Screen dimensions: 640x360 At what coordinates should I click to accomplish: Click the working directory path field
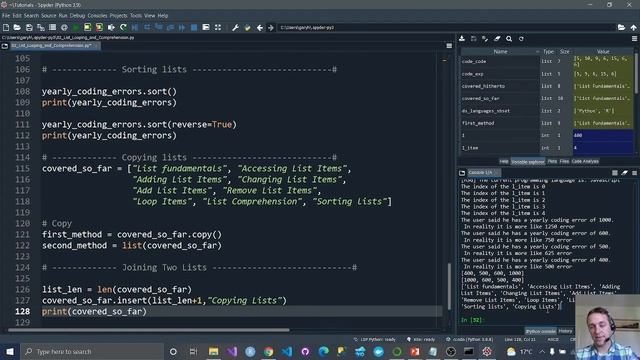446,27
